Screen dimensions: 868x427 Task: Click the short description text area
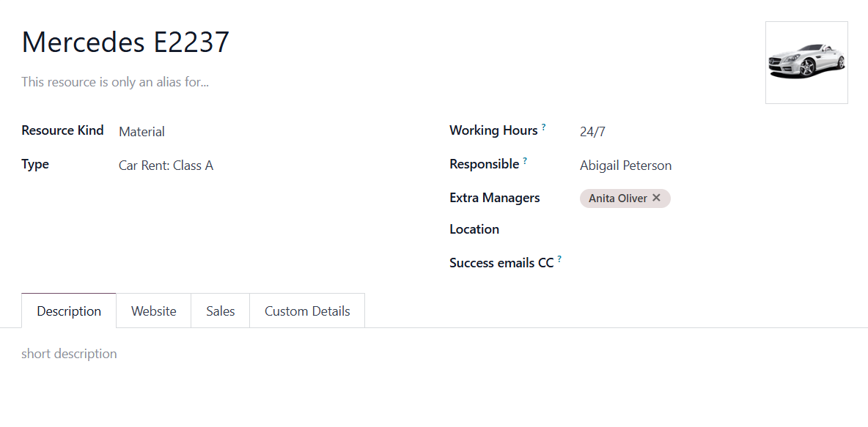click(x=434, y=354)
